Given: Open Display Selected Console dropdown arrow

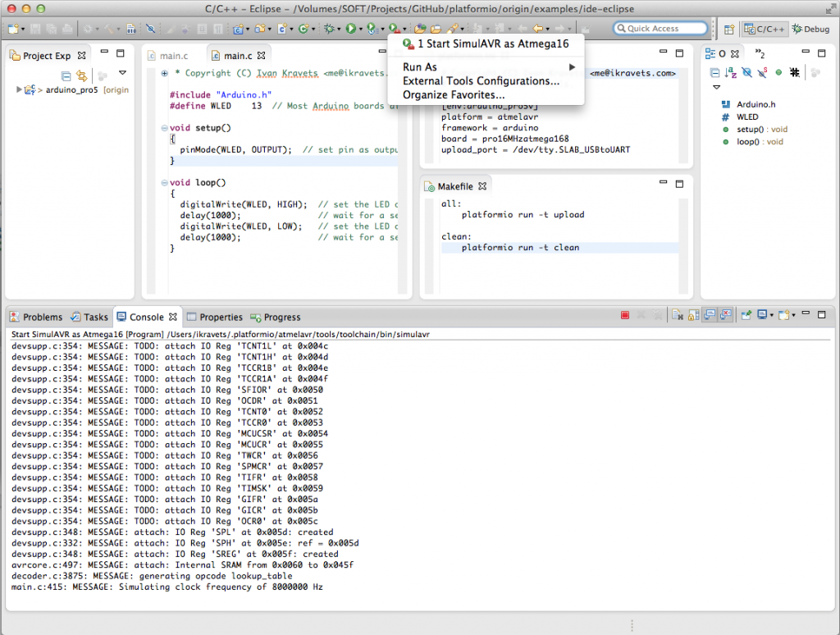Looking at the screenshot, I should pos(771,315).
